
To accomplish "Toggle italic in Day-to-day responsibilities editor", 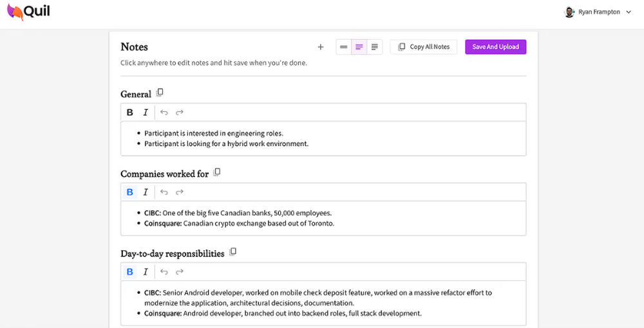I will (146, 272).
